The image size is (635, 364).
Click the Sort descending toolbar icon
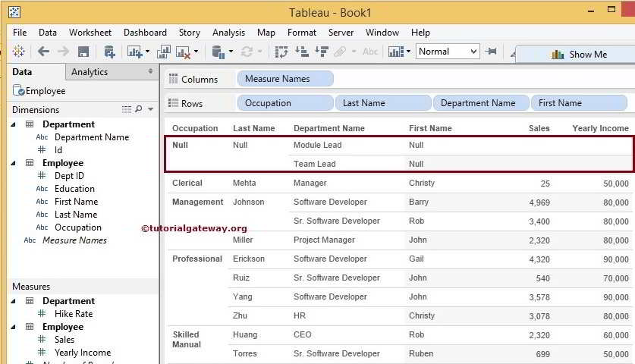coord(321,52)
